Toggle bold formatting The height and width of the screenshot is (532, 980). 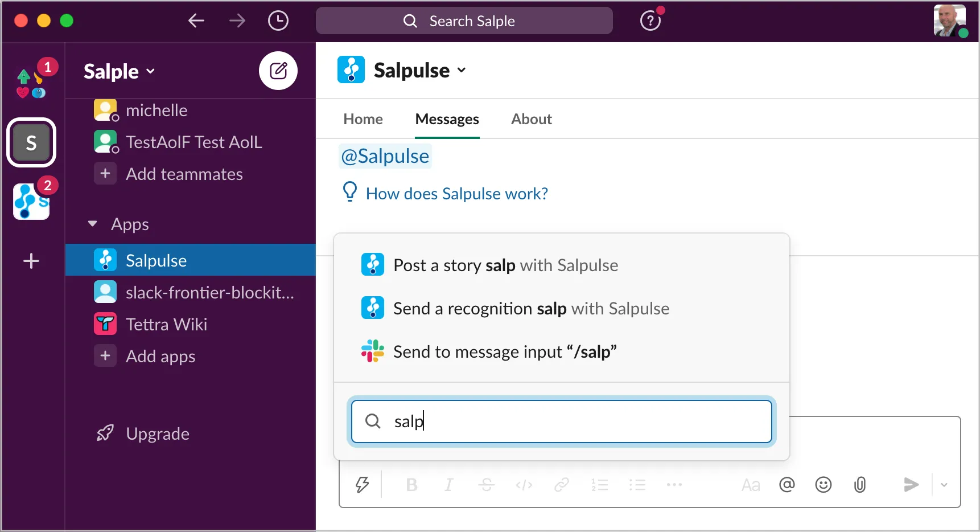click(x=411, y=485)
